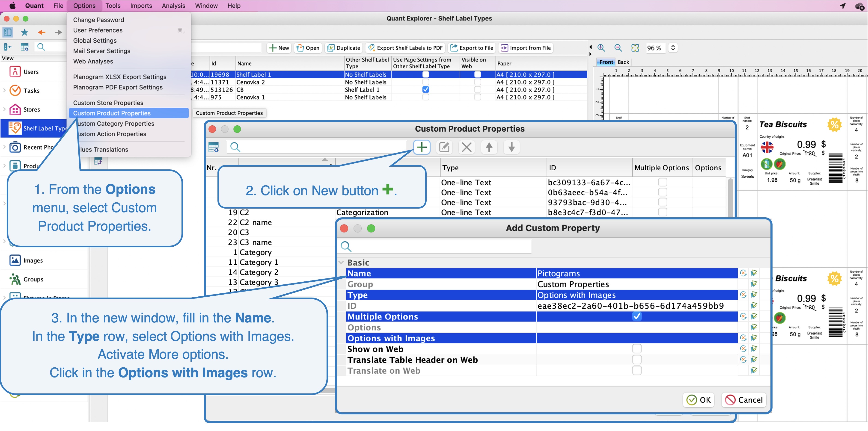Click reset icon on the Name row
This screenshot has height=431, width=868.
point(743,273)
